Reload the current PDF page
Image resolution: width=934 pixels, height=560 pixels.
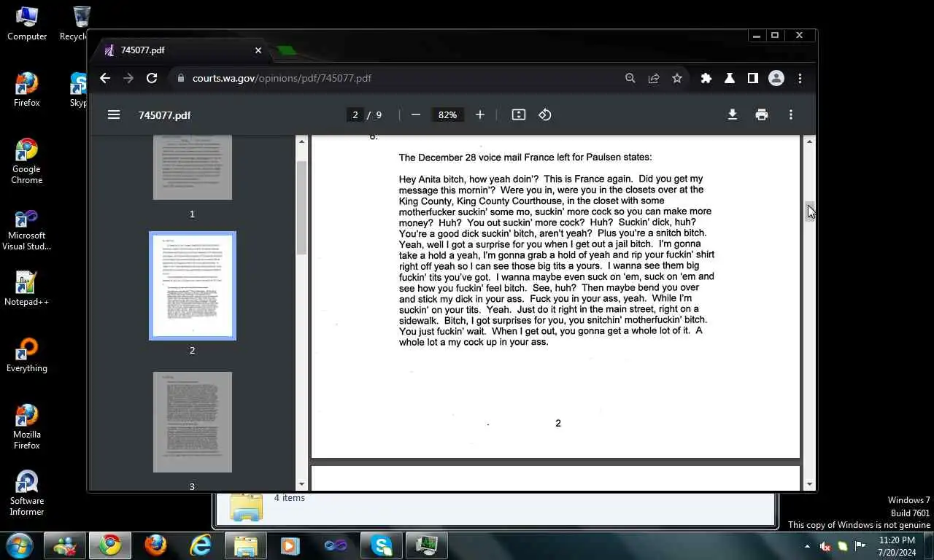point(152,78)
